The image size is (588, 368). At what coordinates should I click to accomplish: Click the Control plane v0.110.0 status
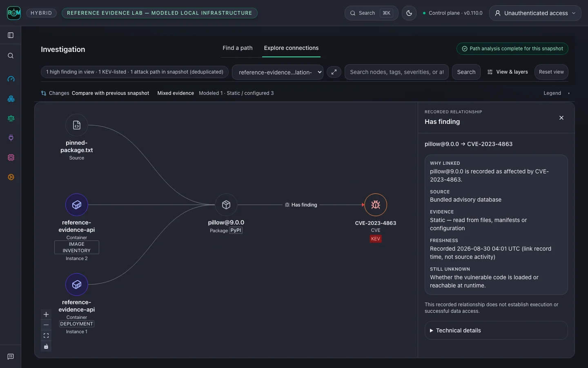pos(452,13)
